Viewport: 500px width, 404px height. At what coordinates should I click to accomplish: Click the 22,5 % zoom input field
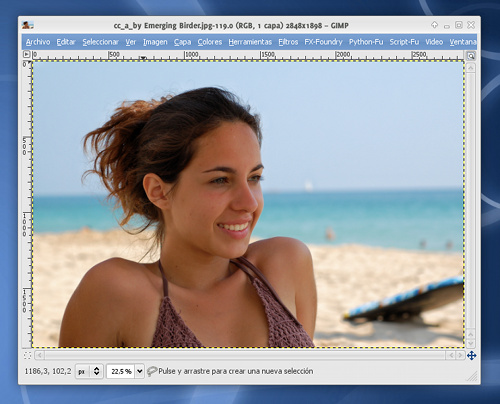121,371
